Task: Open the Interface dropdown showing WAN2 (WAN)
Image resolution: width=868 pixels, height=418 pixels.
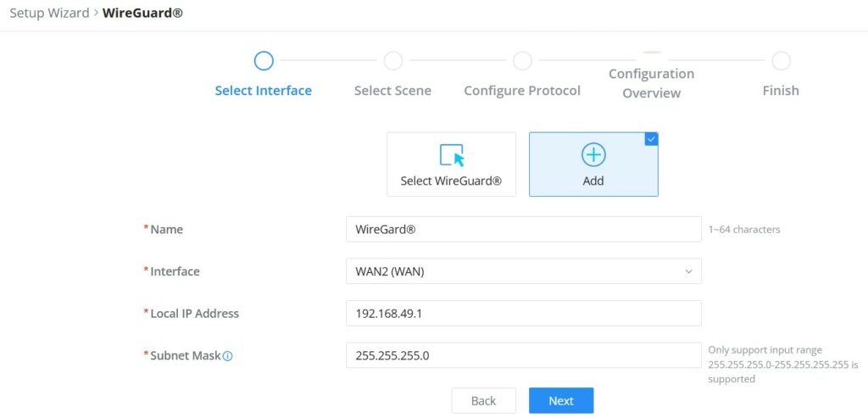Action: [524, 271]
